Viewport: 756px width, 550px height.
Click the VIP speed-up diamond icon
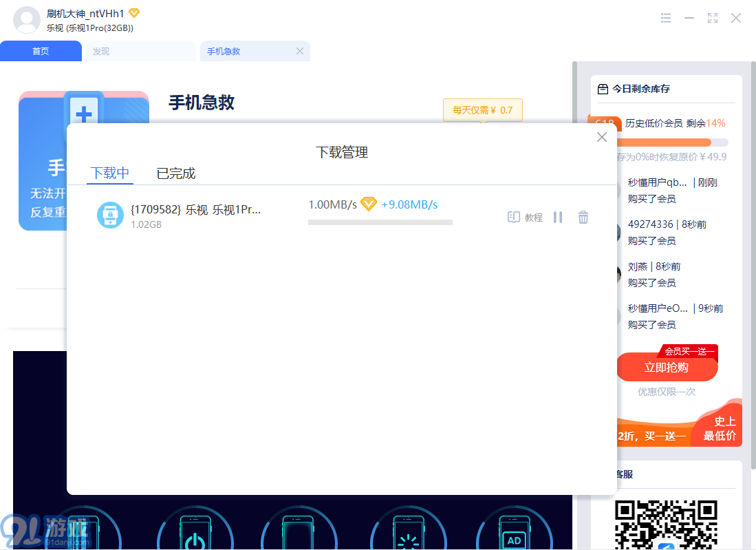point(369,204)
